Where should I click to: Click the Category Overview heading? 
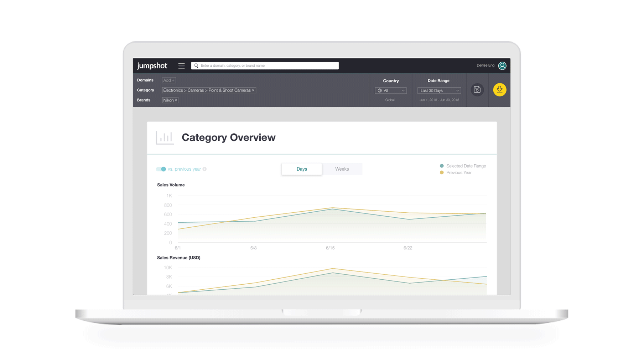(229, 138)
